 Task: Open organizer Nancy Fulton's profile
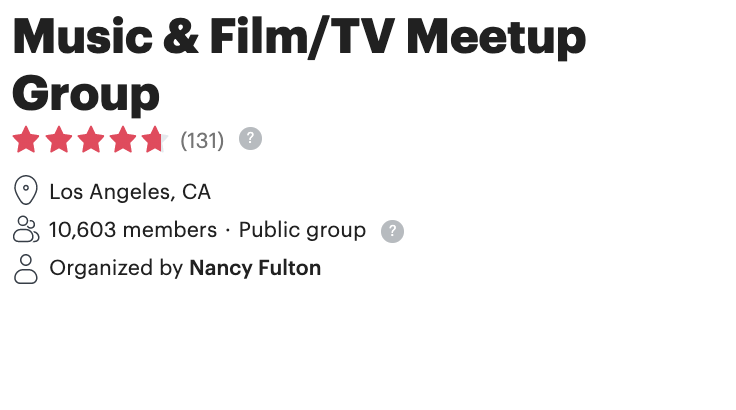[x=255, y=268]
